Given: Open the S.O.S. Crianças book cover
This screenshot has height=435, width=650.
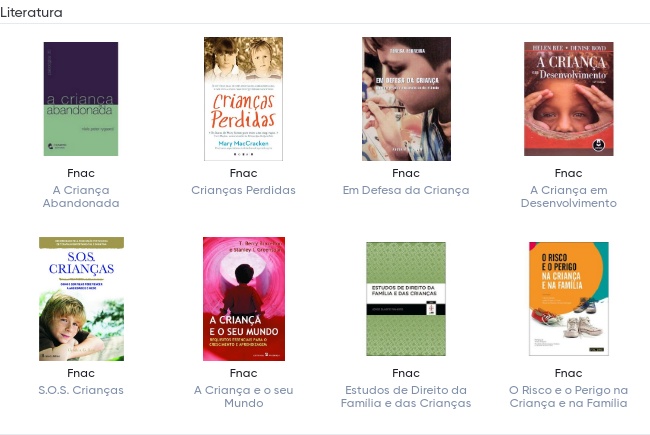Looking at the screenshot, I should point(81,299).
